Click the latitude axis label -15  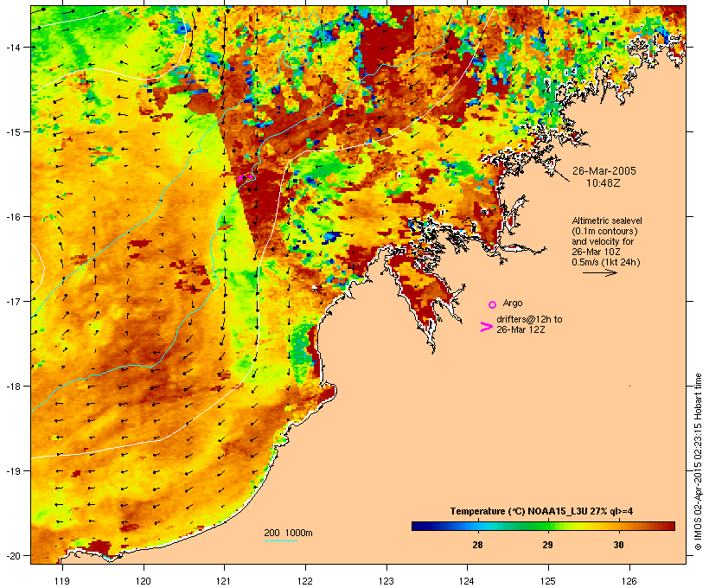point(13,132)
